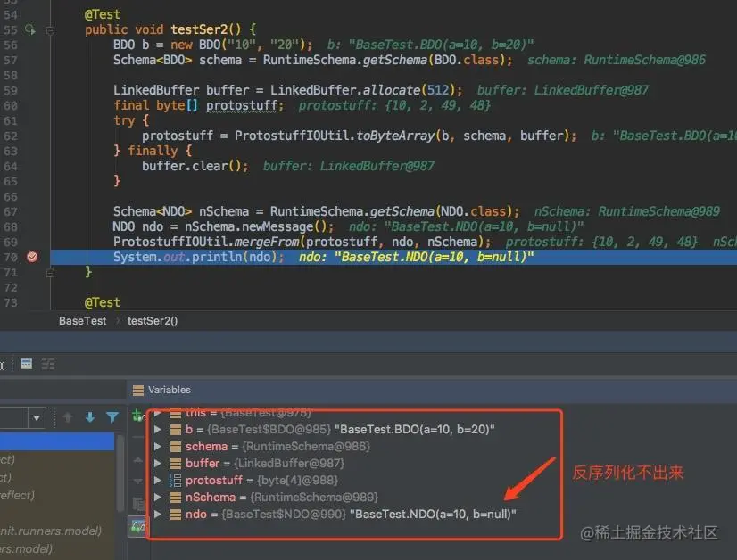
Task: Expand the nSchema variable node
Action: click(158, 497)
